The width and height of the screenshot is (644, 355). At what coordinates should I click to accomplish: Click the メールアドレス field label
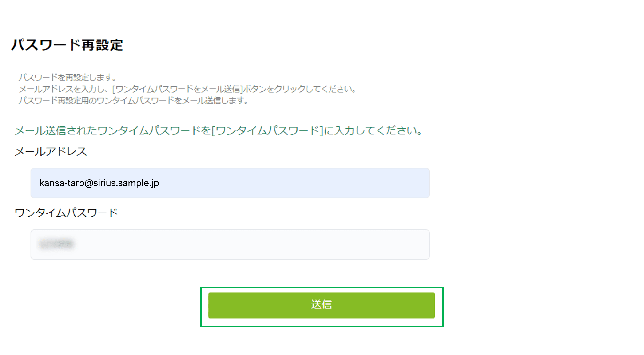tap(51, 152)
